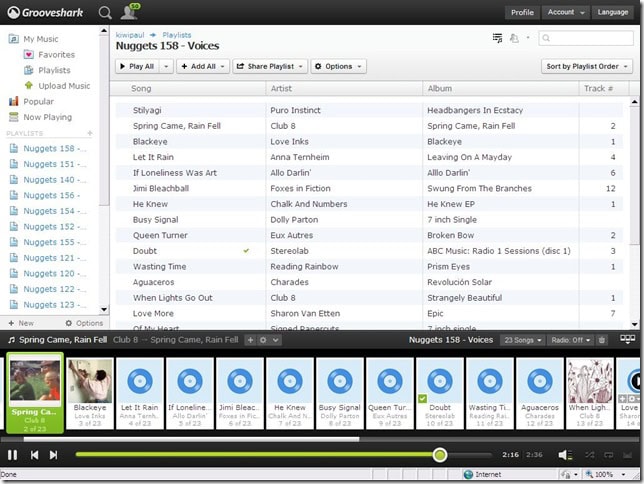
Task: Open the Add All dropdown
Action: (203, 66)
